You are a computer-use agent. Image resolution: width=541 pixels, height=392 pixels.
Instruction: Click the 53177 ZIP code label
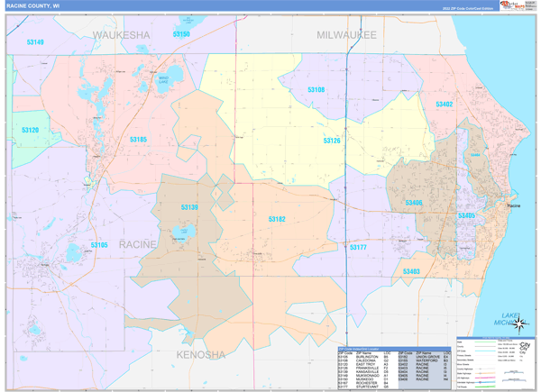click(x=358, y=247)
